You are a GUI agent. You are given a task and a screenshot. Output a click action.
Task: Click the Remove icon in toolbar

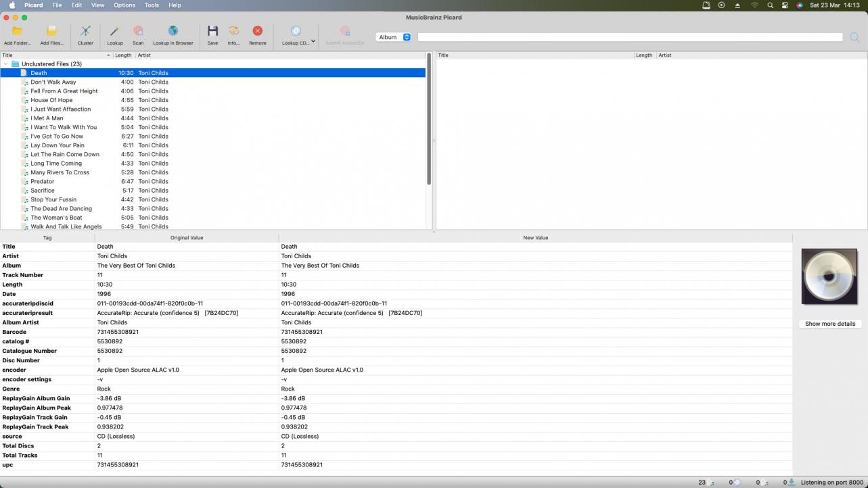258,32
